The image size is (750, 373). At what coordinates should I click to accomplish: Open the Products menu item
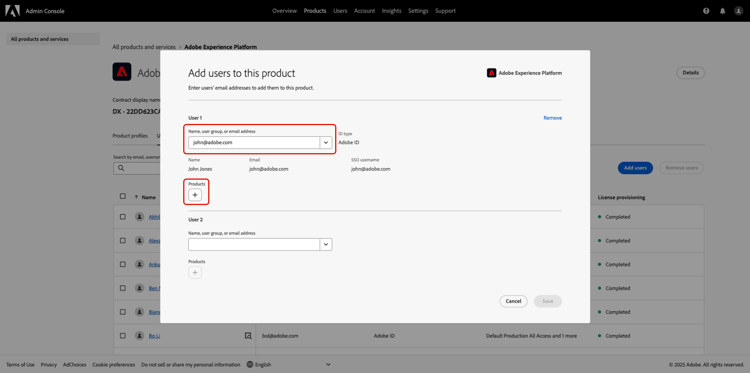[x=315, y=11]
